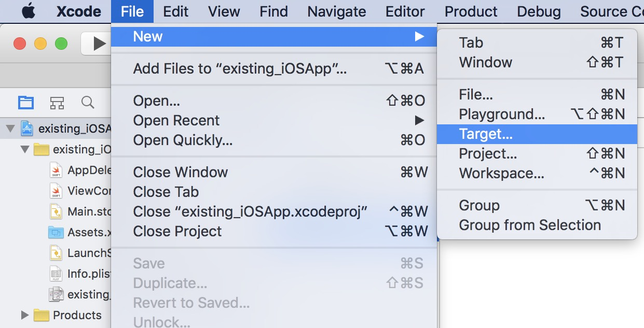Select the New submenu item

274,36
